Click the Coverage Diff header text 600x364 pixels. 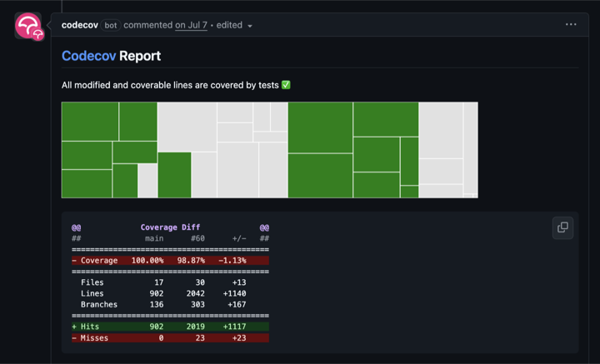point(170,227)
